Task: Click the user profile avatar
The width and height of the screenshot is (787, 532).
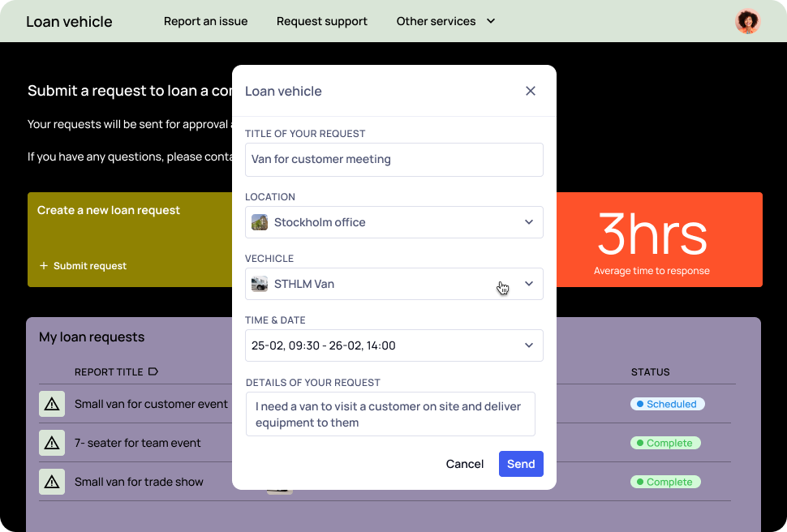Action: tap(747, 21)
